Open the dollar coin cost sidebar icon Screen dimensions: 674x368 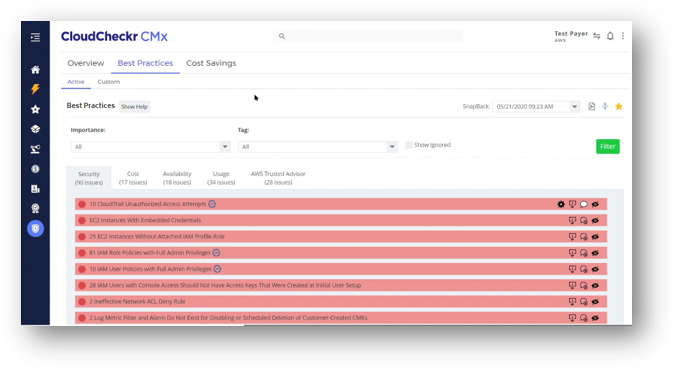35,169
